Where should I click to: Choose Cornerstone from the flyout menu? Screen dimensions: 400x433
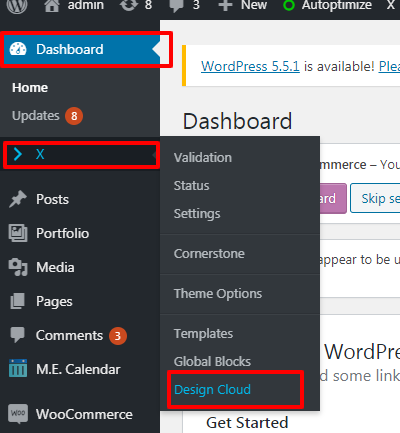[x=209, y=254]
